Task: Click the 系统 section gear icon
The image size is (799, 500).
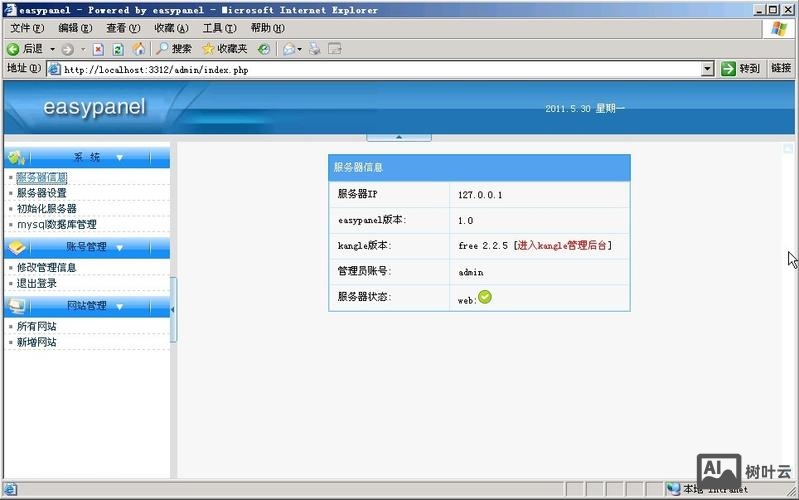Action: 17,157
